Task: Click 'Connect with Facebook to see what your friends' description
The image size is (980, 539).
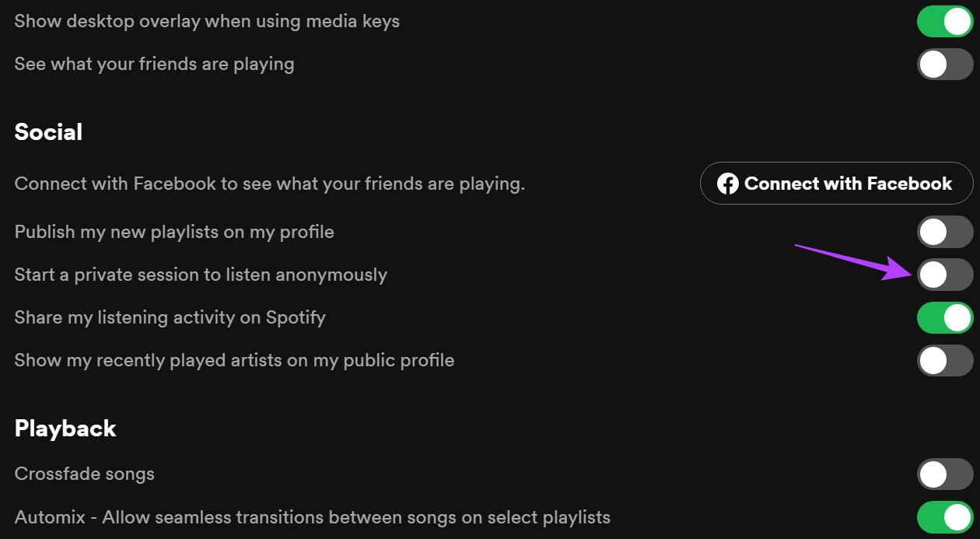Action: [x=269, y=184]
